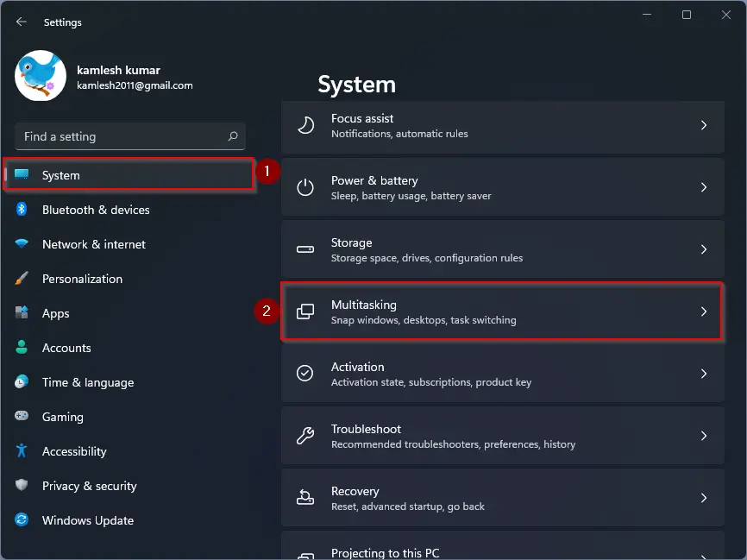747x560 pixels.
Task: Click 'Notifications, automatic rules' text
Action: tap(399, 134)
